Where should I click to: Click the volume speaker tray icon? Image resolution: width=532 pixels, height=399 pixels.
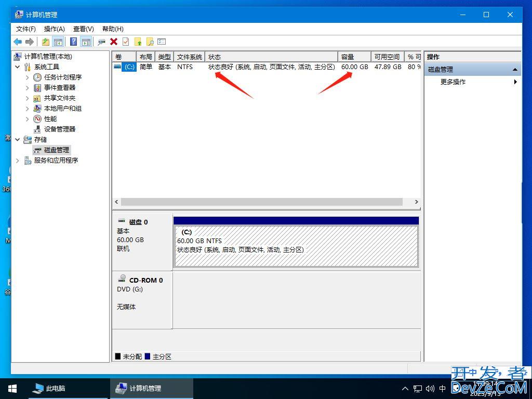tap(430, 389)
